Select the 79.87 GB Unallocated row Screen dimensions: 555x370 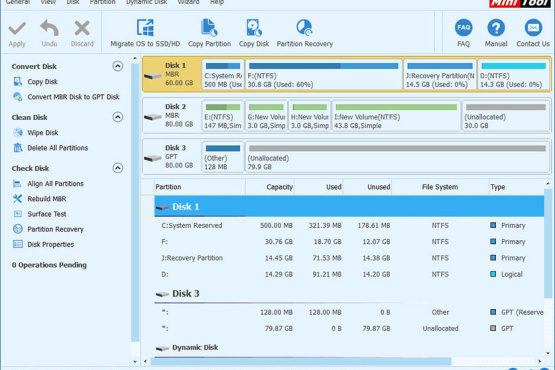349,329
